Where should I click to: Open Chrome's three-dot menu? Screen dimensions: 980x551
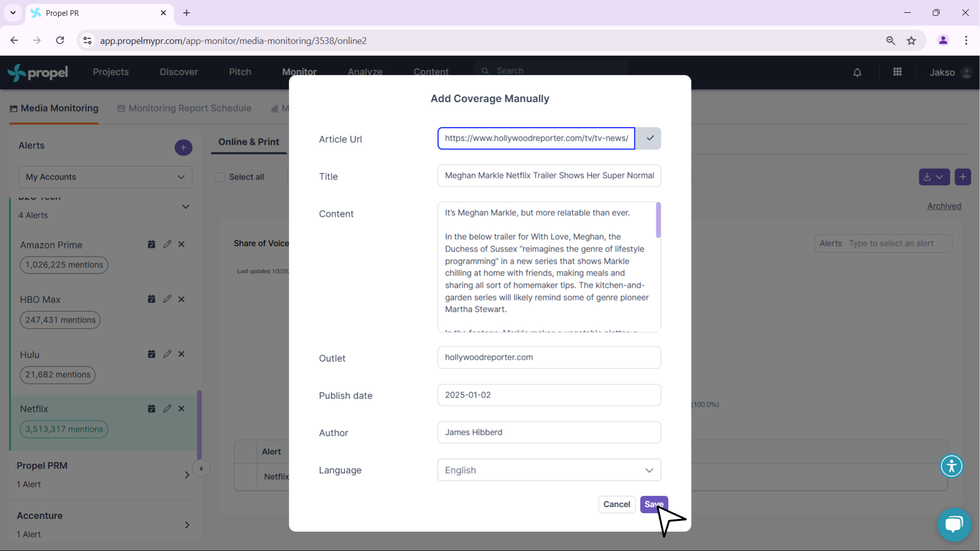click(966, 40)
